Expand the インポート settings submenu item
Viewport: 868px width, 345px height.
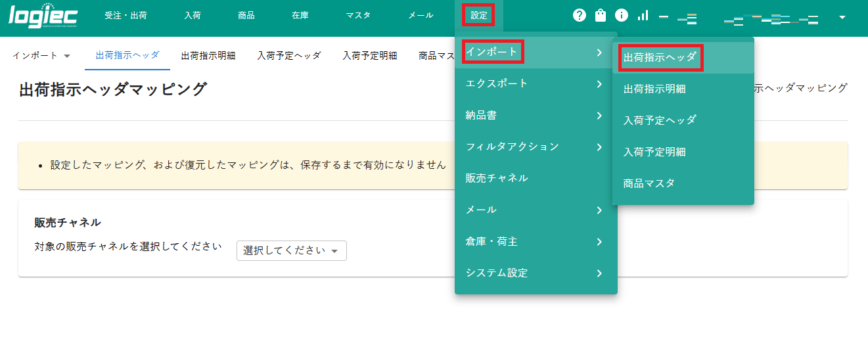[536, 52]
